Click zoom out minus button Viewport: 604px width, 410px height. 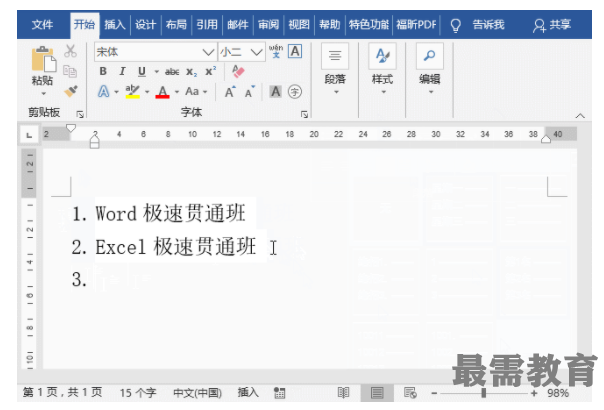(x=434, y=393)
